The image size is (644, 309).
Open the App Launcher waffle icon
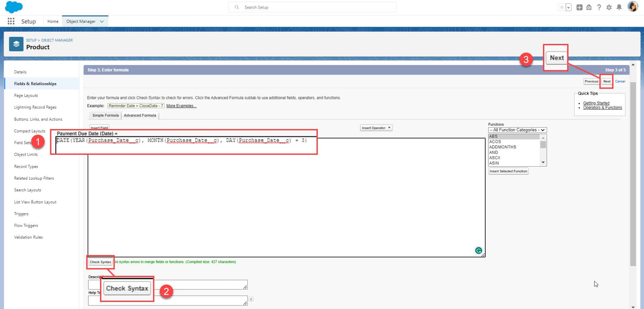(11, 21)
